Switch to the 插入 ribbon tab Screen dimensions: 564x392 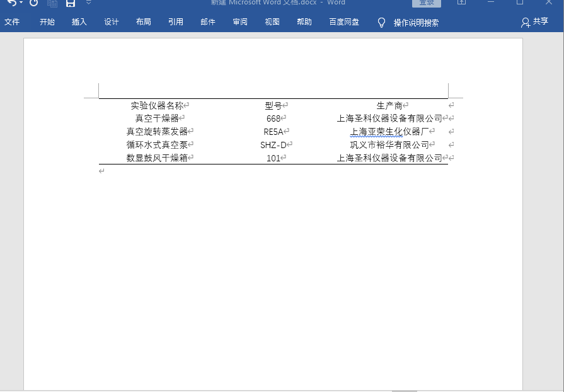79,22
